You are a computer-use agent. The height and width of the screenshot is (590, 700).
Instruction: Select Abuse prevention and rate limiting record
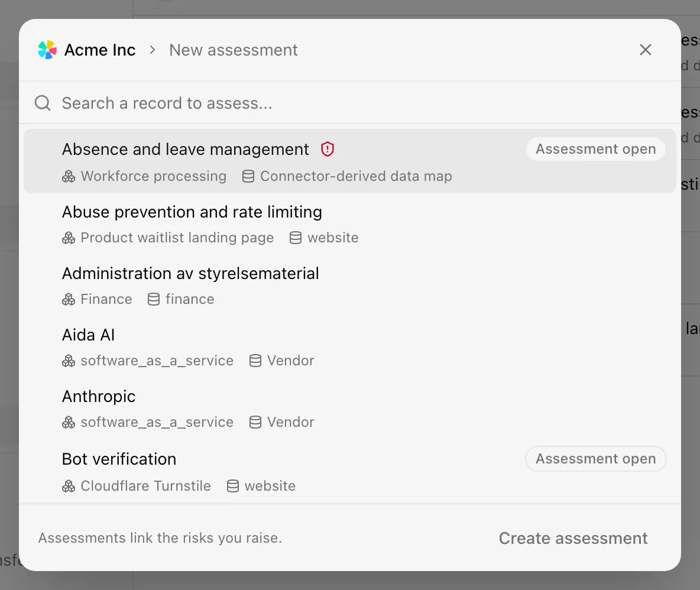[349, 224]
